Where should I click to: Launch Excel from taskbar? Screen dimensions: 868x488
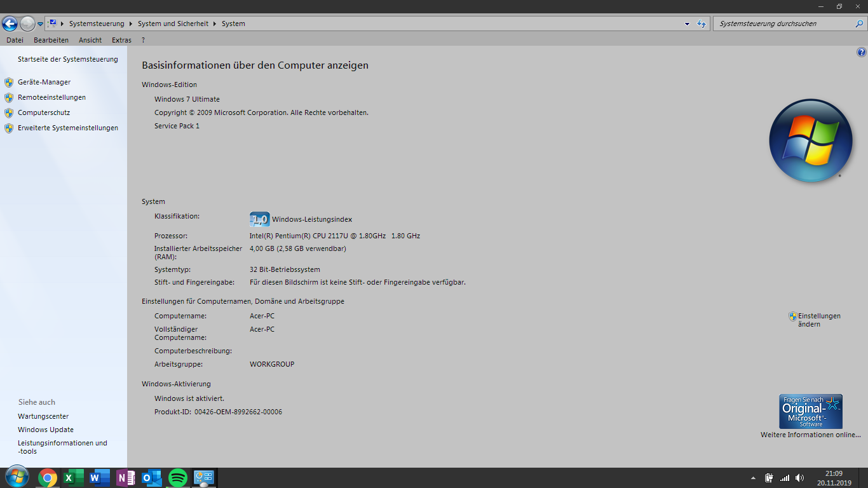74,478
